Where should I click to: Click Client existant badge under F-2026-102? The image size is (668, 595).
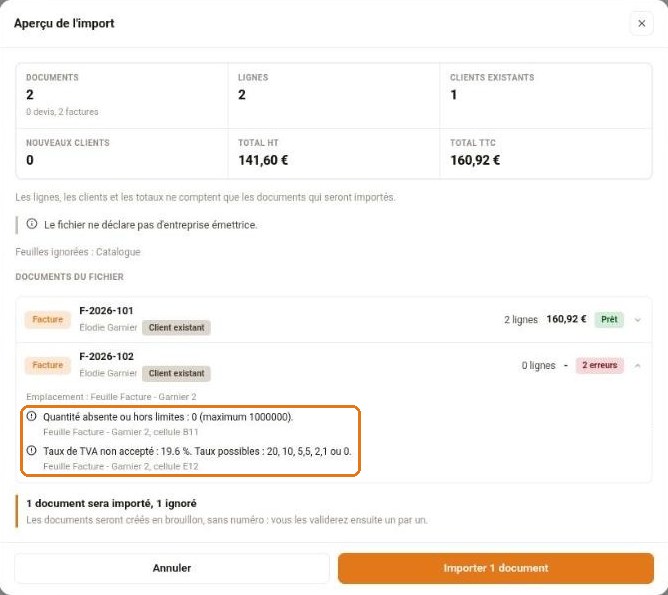tap(176, 373)
